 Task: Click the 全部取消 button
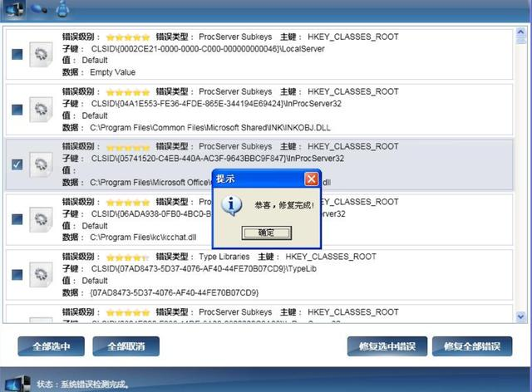click(126, 346)
